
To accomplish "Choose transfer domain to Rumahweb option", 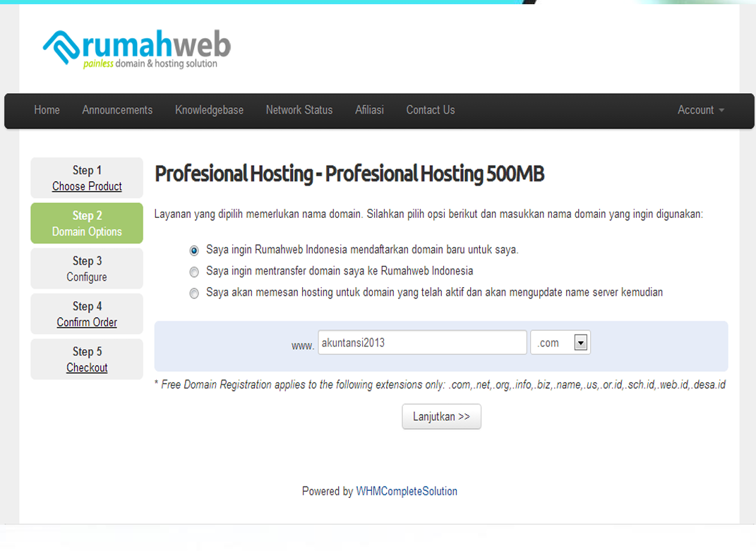I will 194,272.
